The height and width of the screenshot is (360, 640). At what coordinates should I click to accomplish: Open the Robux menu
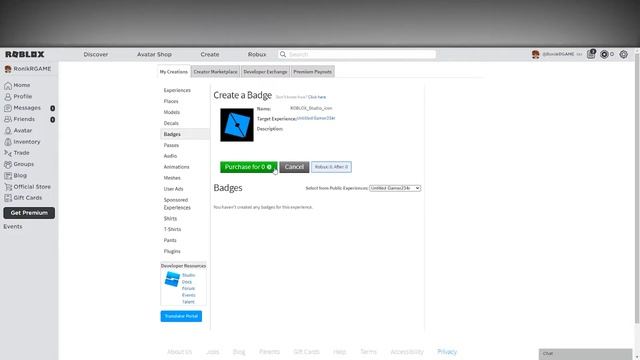pyautogui.click(x=257, y=54)
